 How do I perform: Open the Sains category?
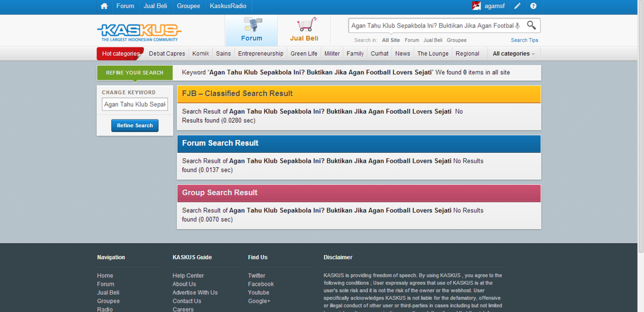[223, 54]
